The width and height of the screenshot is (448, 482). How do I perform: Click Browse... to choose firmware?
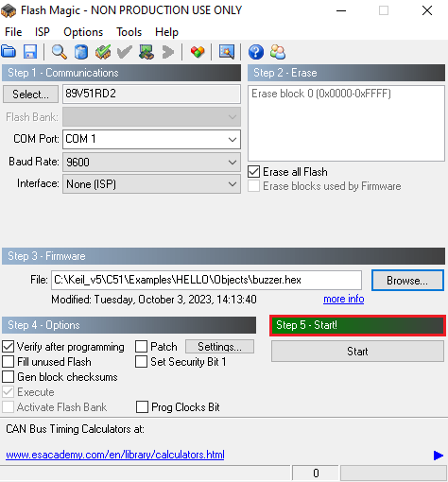[407, 281]
